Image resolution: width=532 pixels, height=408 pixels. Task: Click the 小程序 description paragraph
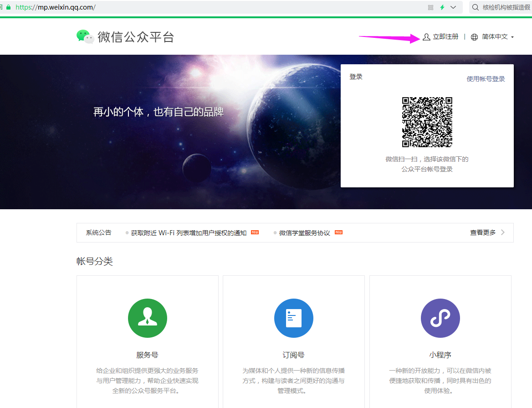440,381
